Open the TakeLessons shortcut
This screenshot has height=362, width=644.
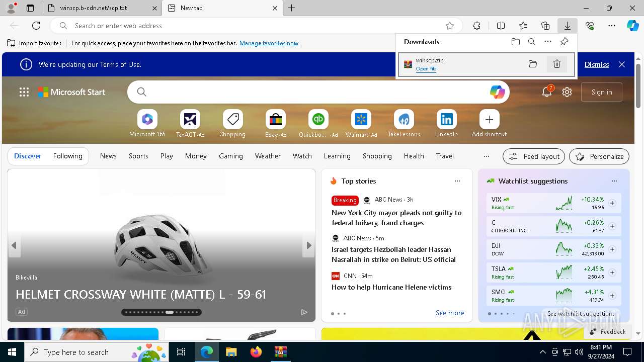click(x=404, y=124)
